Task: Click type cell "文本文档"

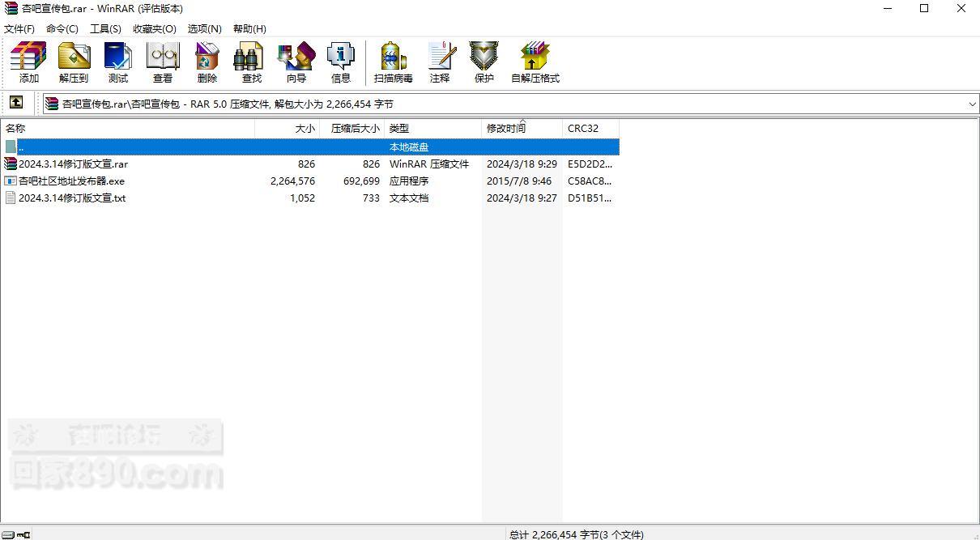Action: [409, 198]
